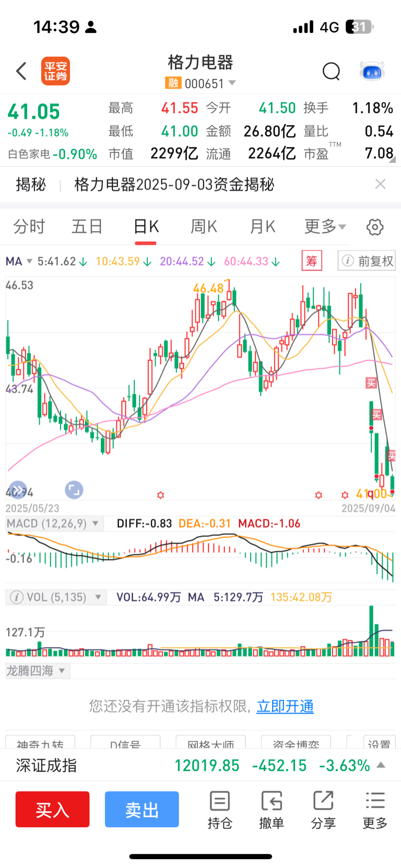Tap the 换手 1.18% value
Viewport: 401px width, 868px height.
[x=373, y=108]
